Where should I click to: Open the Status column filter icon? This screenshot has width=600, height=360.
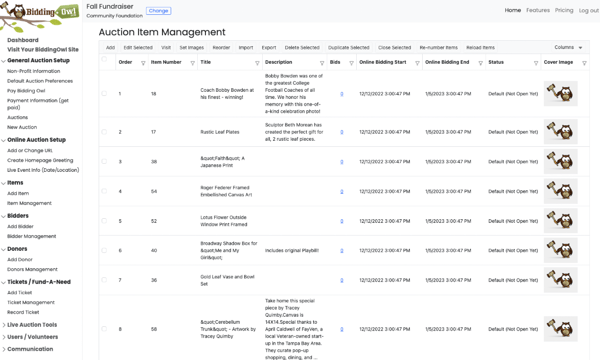pyautogui.click(x=536, y=63)
